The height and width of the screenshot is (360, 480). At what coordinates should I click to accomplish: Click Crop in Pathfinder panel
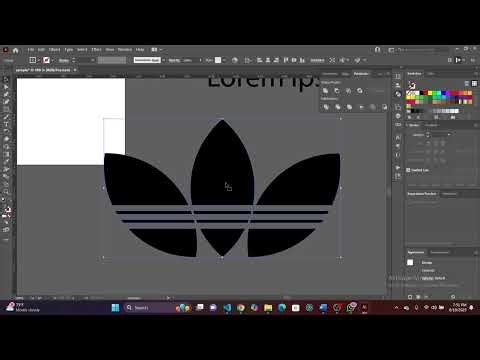tap(361, 107)
